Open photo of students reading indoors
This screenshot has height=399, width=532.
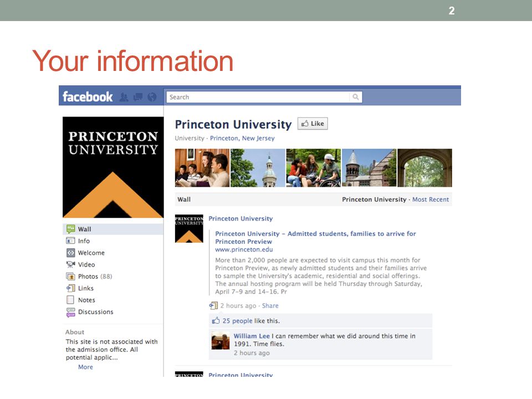tap(202, 167)
